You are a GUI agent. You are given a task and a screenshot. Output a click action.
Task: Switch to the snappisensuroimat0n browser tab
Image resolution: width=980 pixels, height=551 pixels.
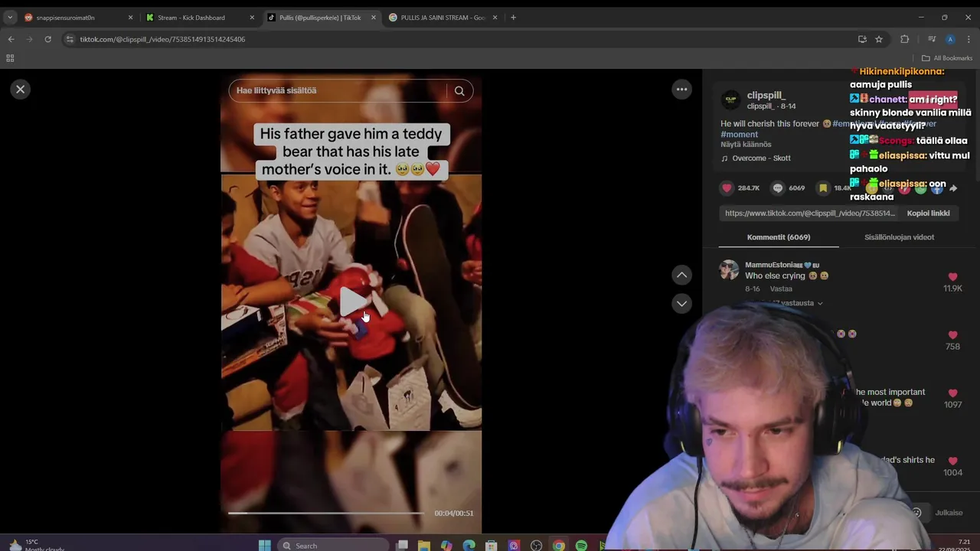77,17
